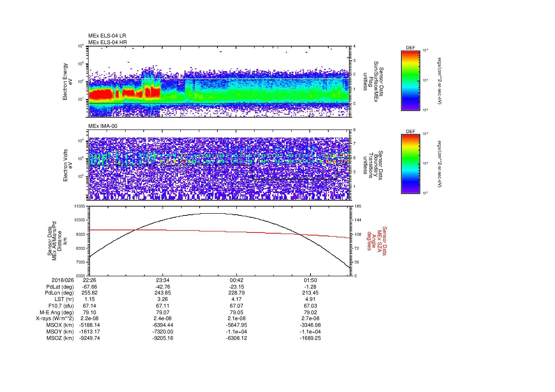Viewport: 555px width, 392px height.
Task: Click the 22:26 time tick label
Action: pos(90,280)
